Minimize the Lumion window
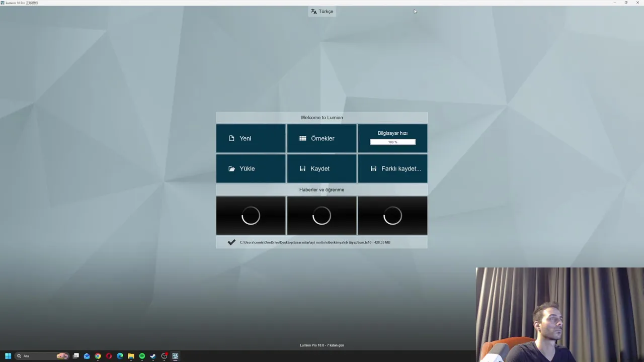The image size is (644, 362). click(614, 3)
